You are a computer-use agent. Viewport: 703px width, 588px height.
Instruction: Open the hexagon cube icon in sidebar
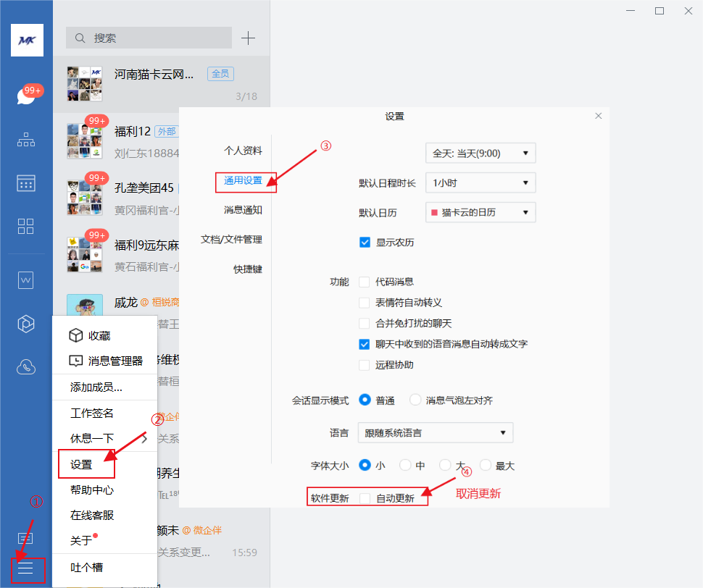25,324
